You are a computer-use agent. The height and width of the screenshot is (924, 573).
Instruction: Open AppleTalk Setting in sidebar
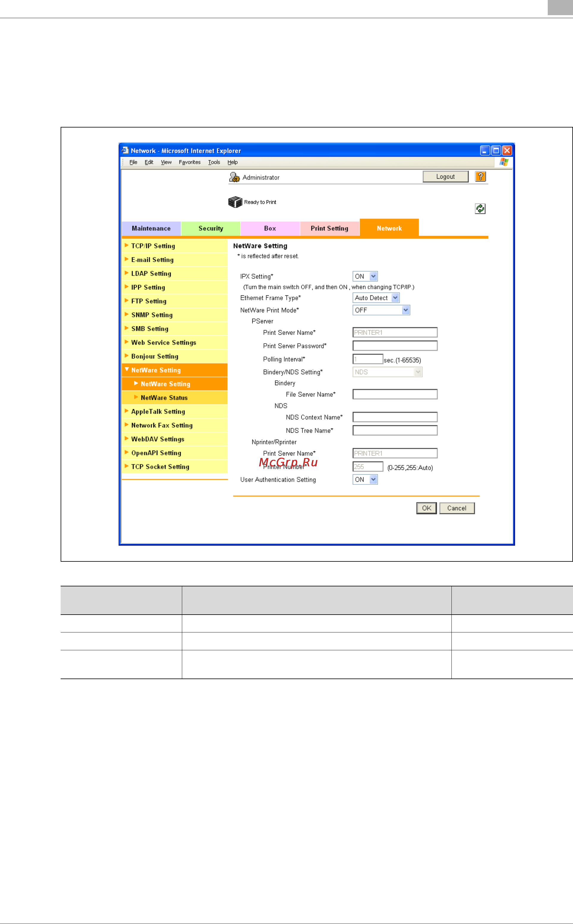coord(175,412)
